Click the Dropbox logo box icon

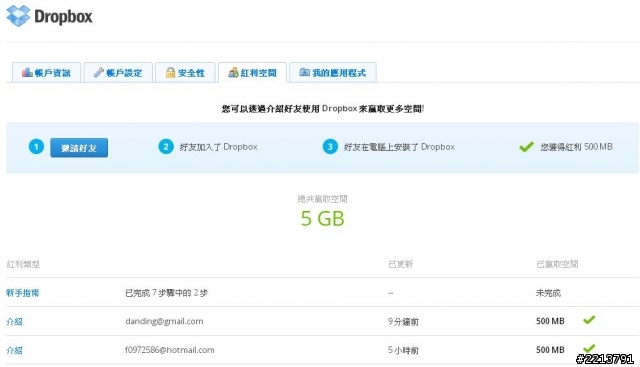pos(18,16)
